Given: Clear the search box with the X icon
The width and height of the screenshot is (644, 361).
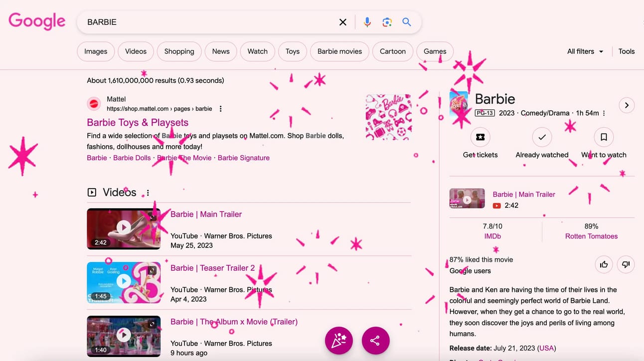Looking at the screenshot, I should (342, 22).
